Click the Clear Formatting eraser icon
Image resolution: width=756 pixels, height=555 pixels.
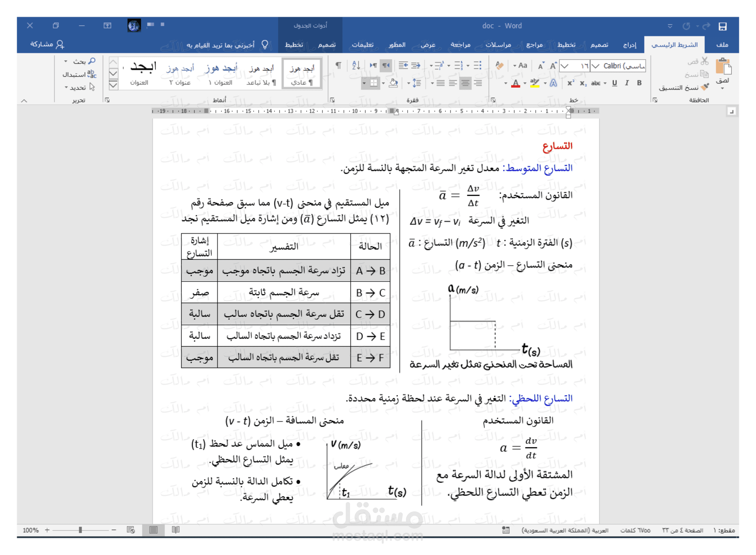tap(500, 65)
